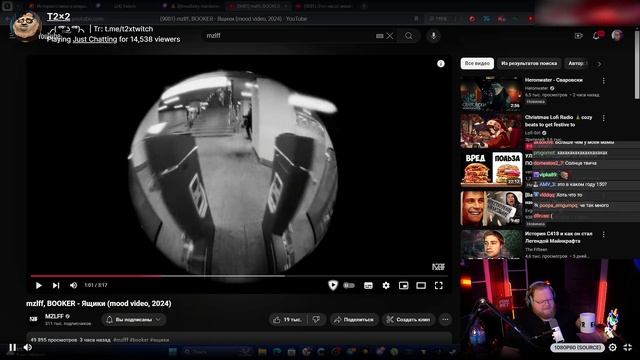Click the T2×2 streamer avatar
Screen dimensions: 640x360
tap(27, 26)
